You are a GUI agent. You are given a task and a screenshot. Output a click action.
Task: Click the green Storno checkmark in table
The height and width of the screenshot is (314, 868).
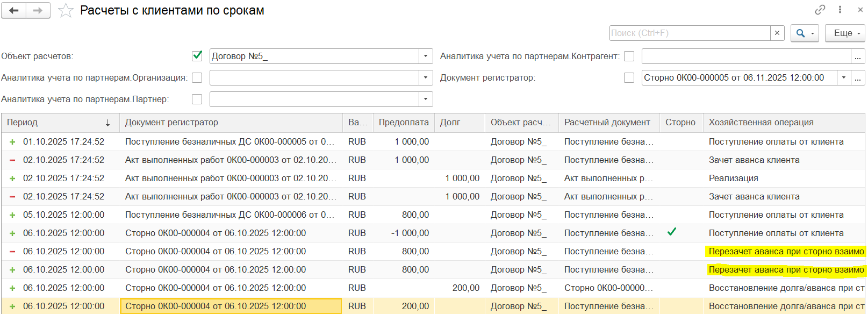671,232
